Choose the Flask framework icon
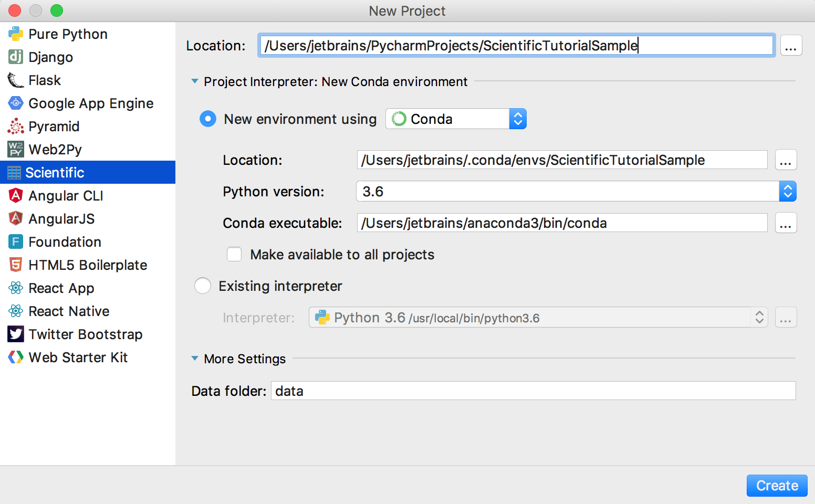The height and width of the screenshot is (504, 815). coord(15,80)
